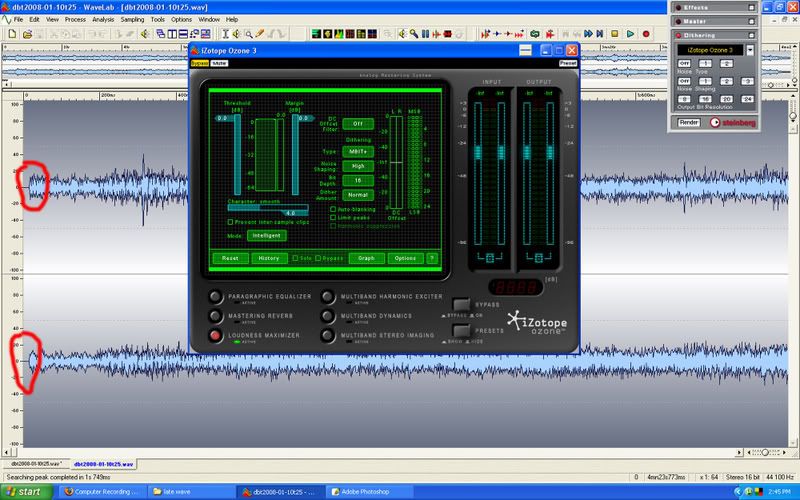This screenshot has width=800, height=500.
Task: Select the 24 output bit resolution button
Action: click(747, 99)
